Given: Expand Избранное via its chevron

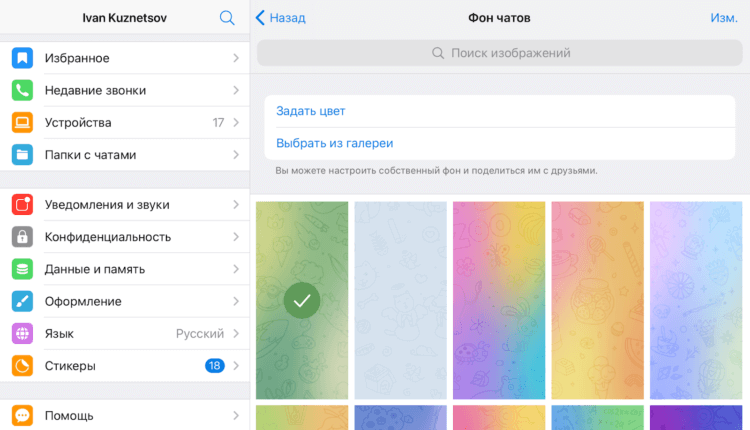Looking at the screenshot, I should [x=236, y=58].
